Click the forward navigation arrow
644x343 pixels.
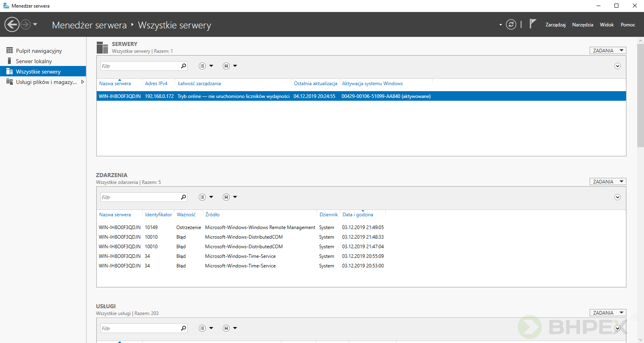[26, 24]
